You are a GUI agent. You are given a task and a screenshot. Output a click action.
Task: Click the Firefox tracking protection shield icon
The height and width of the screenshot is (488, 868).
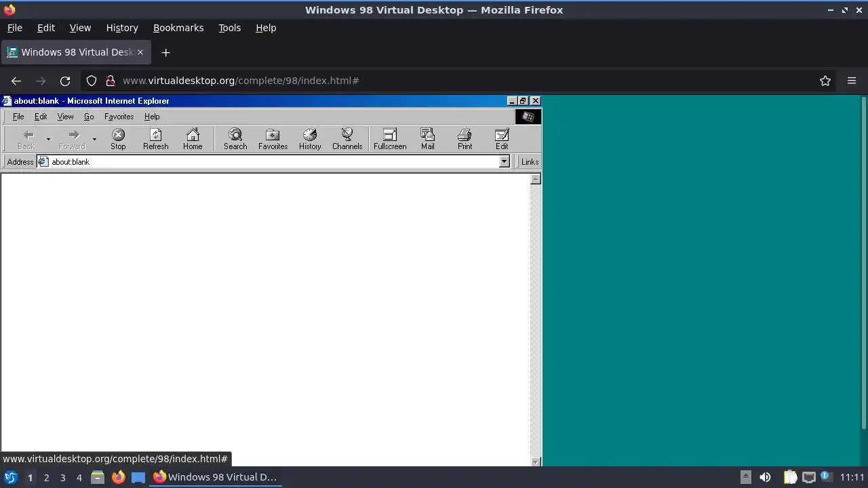(92, 81)
